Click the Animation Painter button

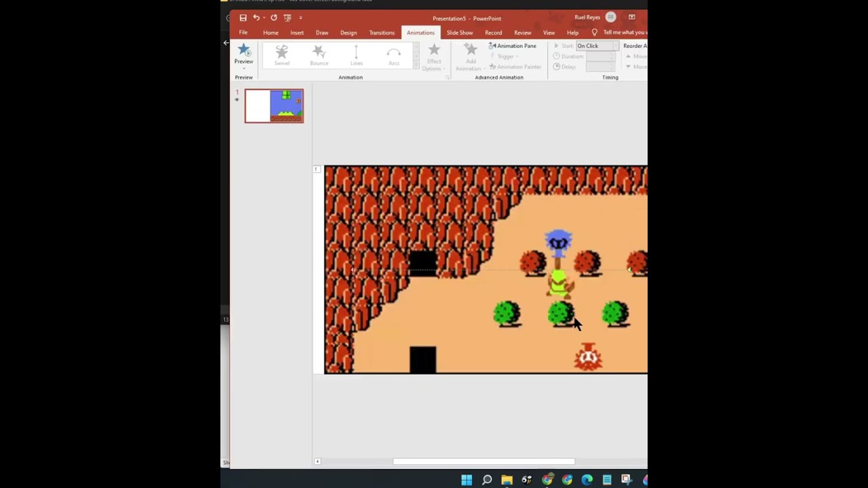(x=515, y=66)
